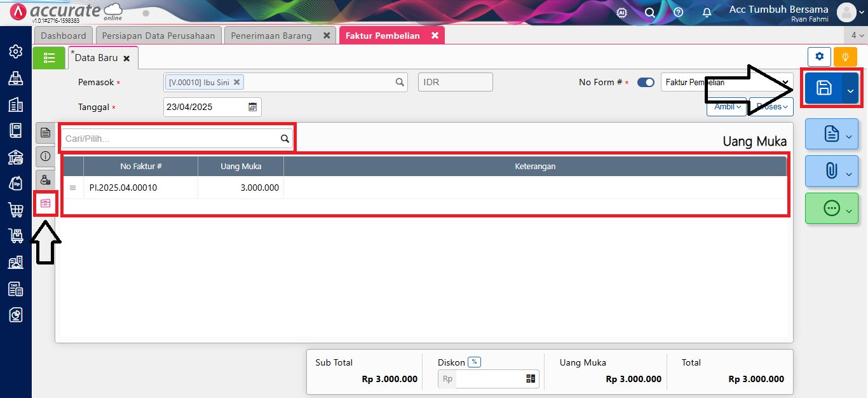
Task: Click the drag handle on PI.2025.04.00010 row
Action: (x=73, y=188)
